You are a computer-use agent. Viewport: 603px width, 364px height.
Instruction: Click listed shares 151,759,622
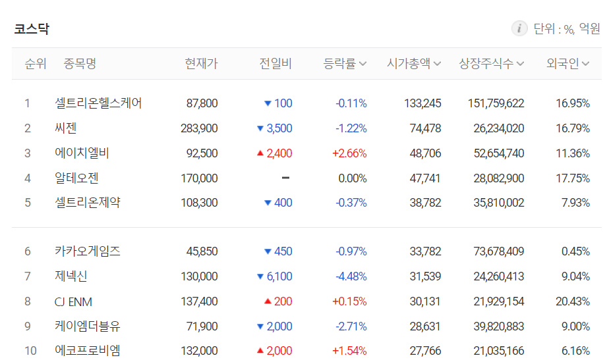coord(496,103)
